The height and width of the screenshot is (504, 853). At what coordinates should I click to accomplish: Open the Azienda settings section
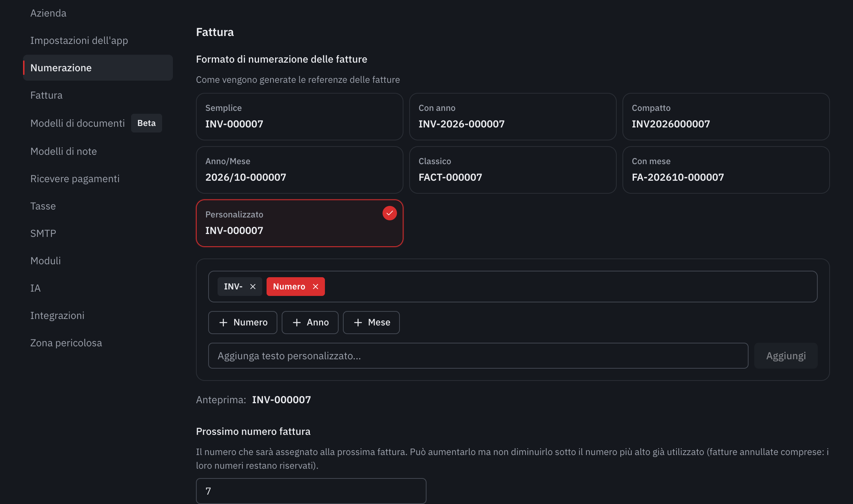coord(98,13)
